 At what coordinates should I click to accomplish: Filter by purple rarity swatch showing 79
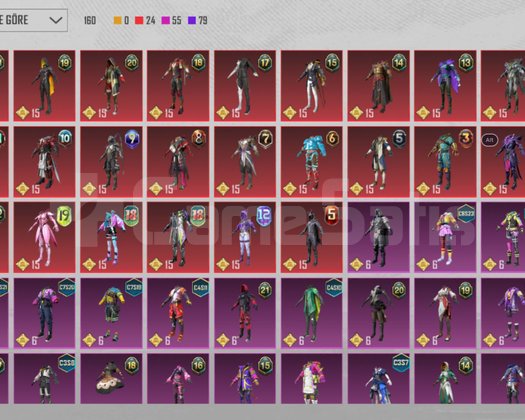(x=192, y=20)
